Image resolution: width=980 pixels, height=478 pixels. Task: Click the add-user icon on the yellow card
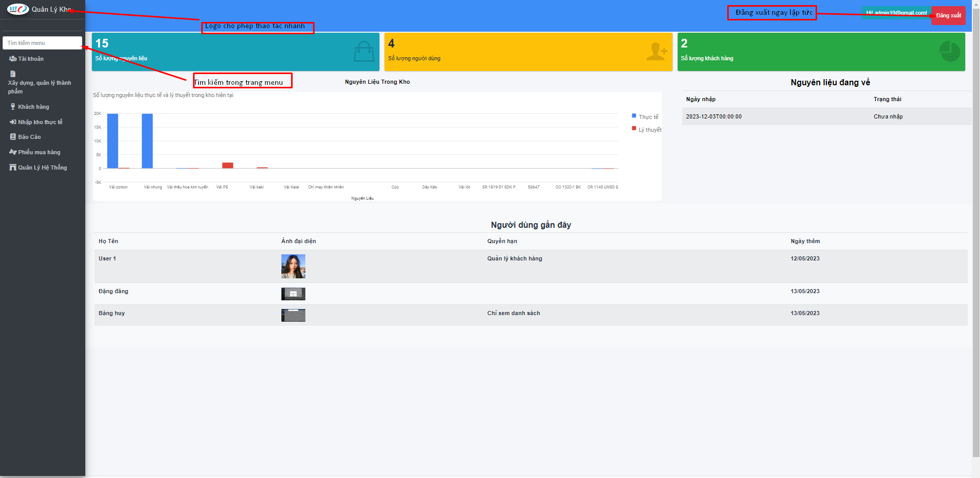[x=657, y=51]
